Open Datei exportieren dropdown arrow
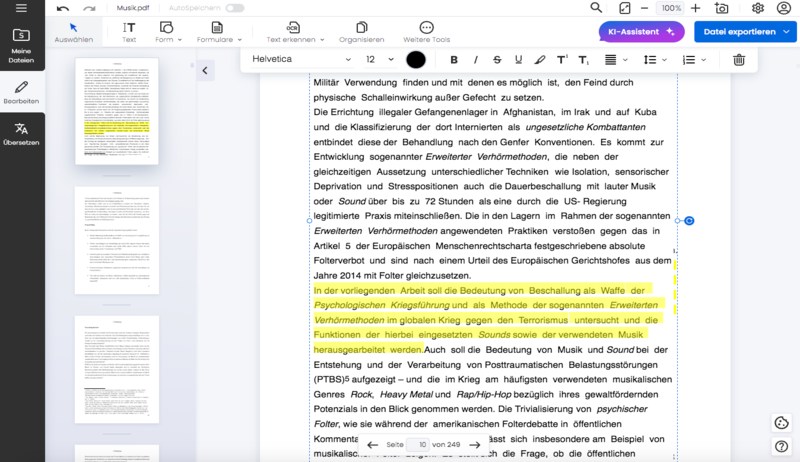Screen dimensions: 800x462 pos(786,32)
